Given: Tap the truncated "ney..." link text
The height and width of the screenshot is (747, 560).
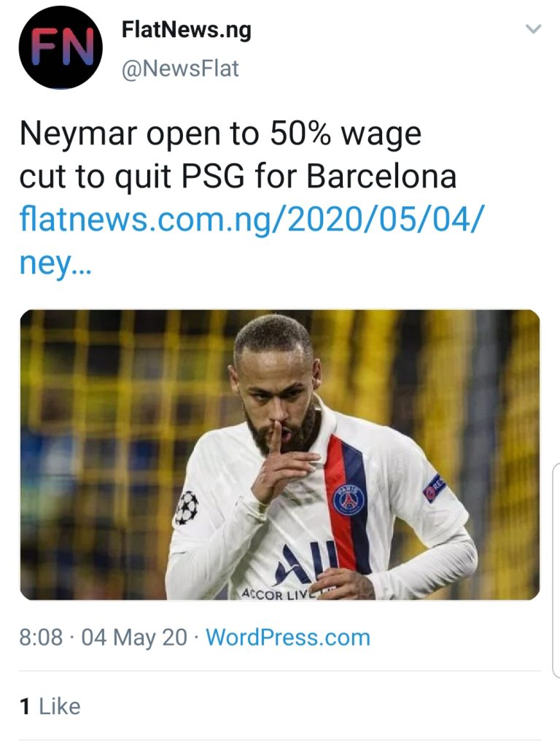Looking at the screenshot, I should pyautogui.click(x=55, y=263).
